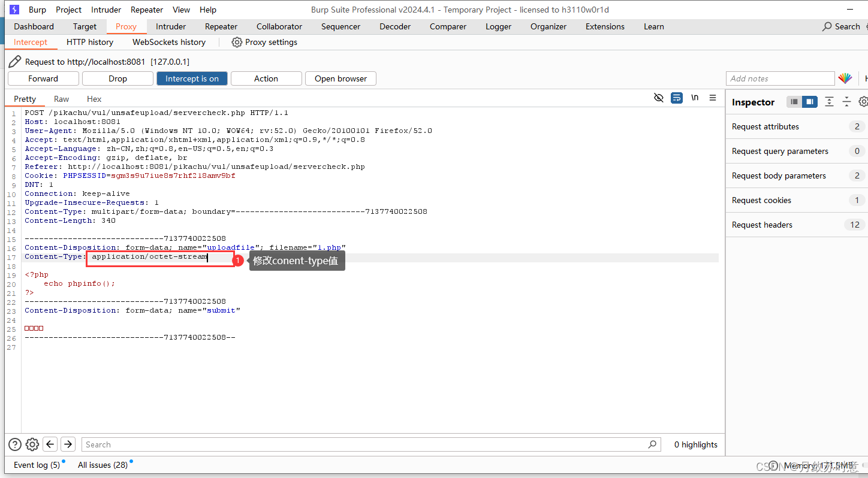Open the Organizer tab

[x=548, y=26]
